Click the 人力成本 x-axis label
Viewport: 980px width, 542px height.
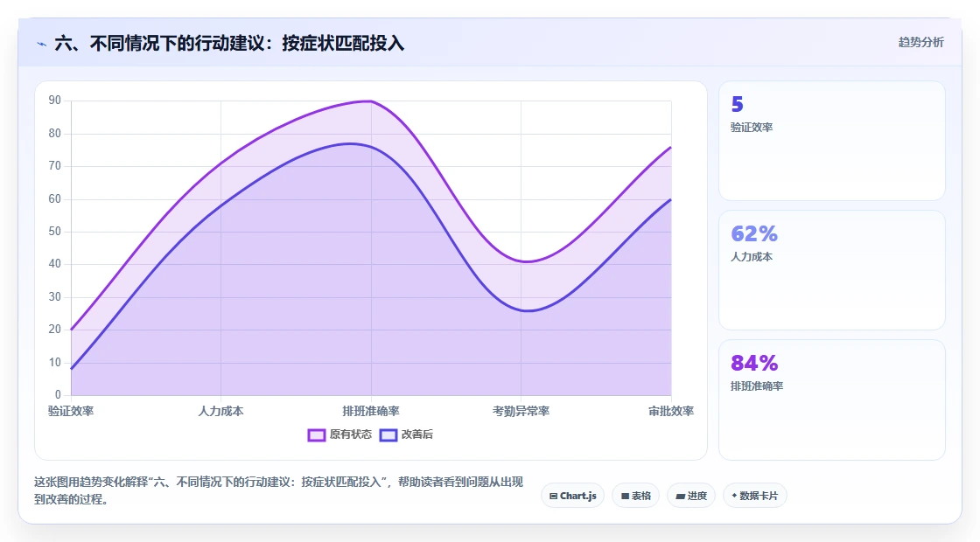click(x=220, y=412)
